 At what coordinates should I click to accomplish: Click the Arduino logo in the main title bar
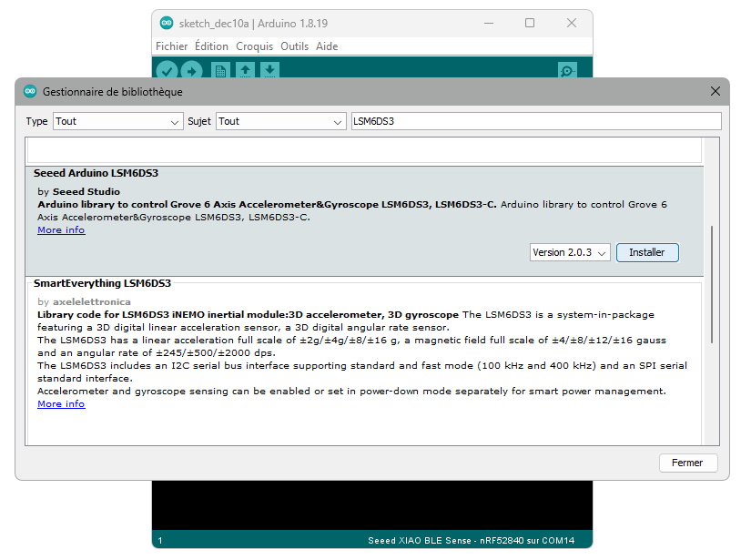[167, 23]
